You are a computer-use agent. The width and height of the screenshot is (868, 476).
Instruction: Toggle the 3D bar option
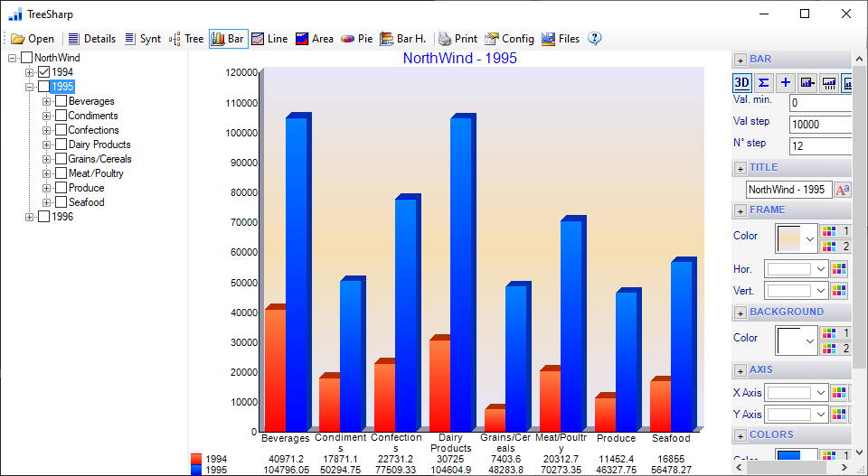(x=741, y=83)
